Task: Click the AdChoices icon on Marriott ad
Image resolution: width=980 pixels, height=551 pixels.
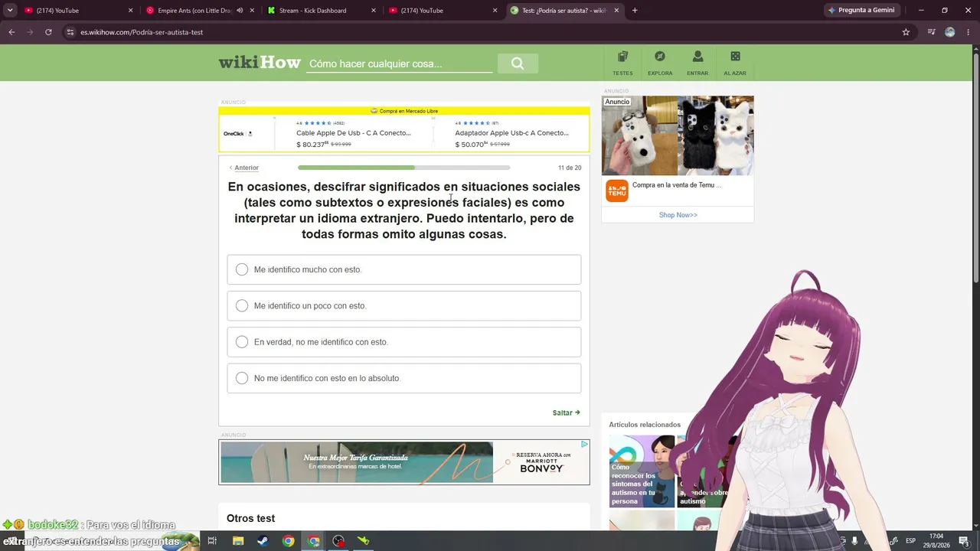Action: pyautogui.click(x=584, y=444)
